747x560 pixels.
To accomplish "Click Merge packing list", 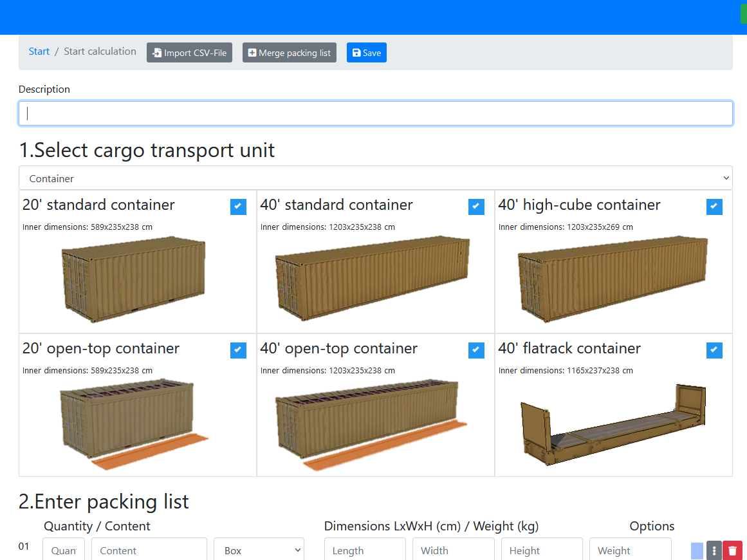I will (x=289, y=52).
